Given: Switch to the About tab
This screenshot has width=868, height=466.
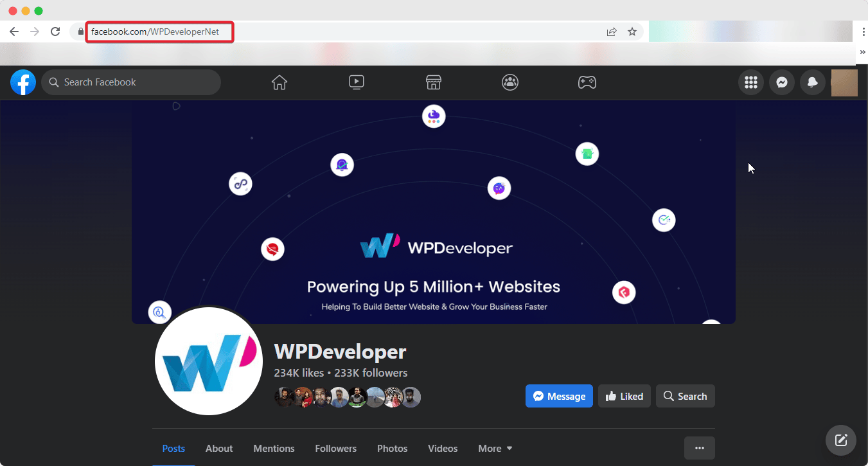Looking at the screenshot, I should [219, 449].
